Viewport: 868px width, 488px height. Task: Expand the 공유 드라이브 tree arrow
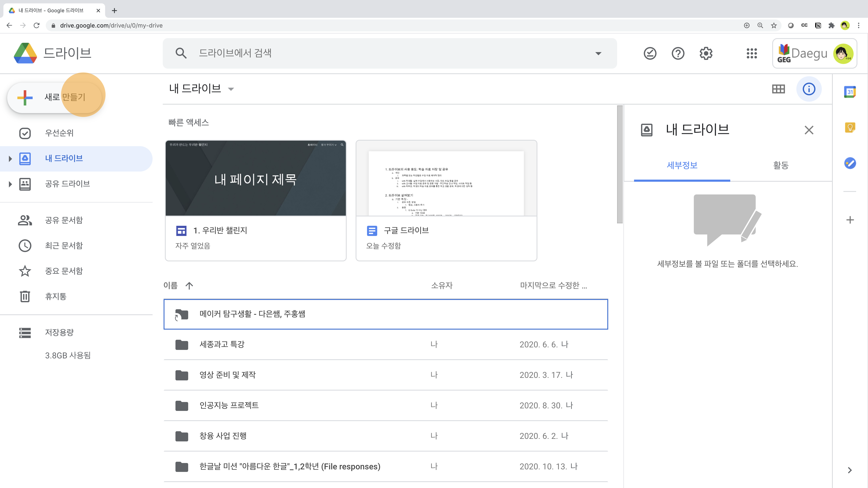click(10, 184)
